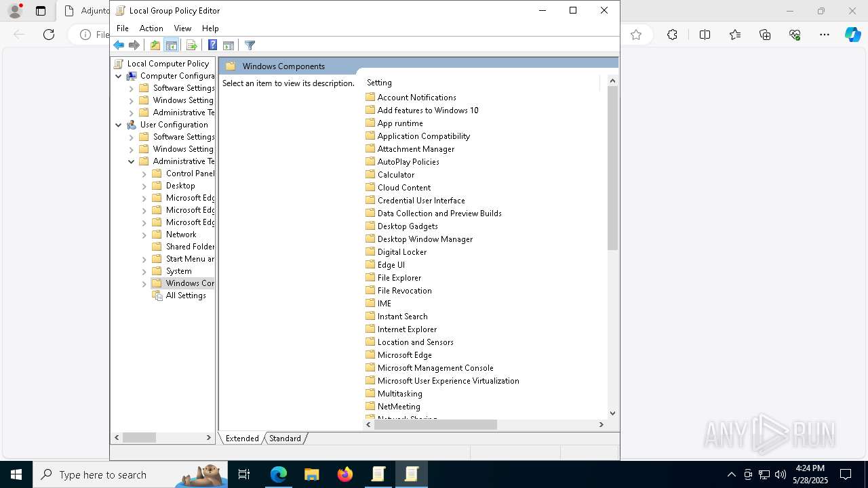Select the File Revocation folder
The image size is (868, 488).
tap(405, 291)
